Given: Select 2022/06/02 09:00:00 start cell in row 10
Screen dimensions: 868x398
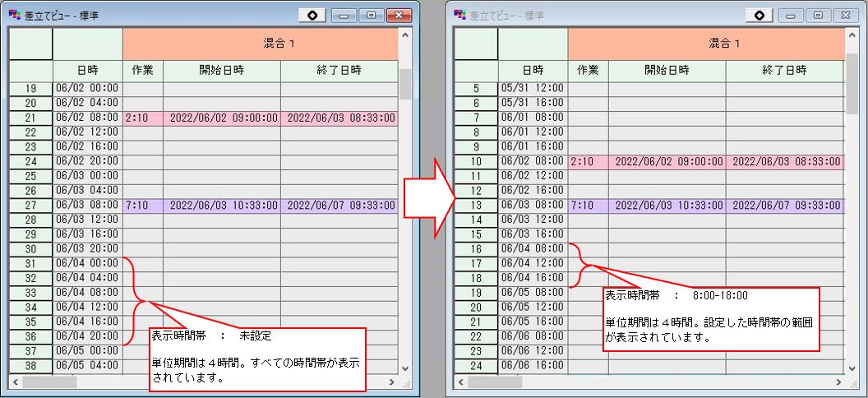Looking at the screenshot, I should 667,162.
